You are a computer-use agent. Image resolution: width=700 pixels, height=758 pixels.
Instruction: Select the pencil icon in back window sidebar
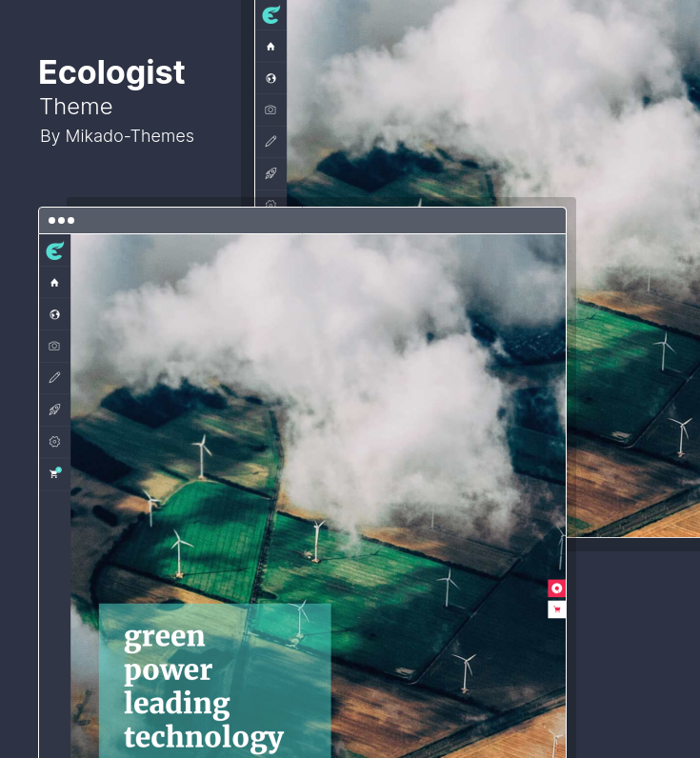[x=270, y=141]
